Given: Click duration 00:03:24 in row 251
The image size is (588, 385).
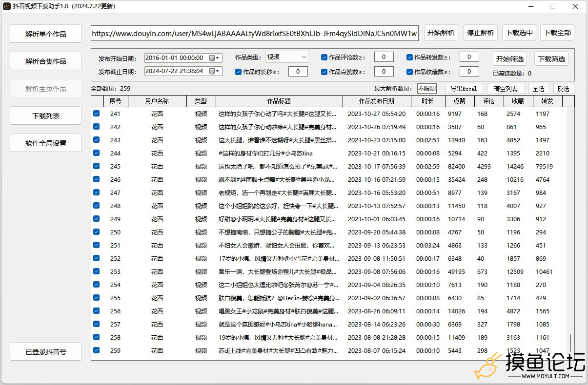Looking at the screenshot, I should [x=428, y=245].
